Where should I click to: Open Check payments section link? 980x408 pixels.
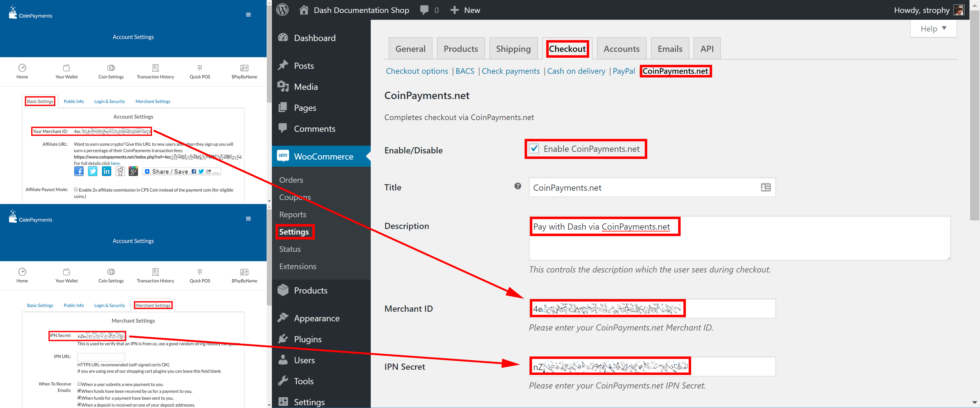point(510,71)
